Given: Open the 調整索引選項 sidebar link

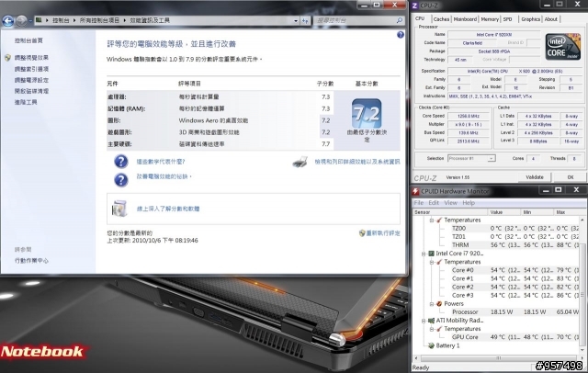Looking at the screenshot, I should tap(31, 69).
